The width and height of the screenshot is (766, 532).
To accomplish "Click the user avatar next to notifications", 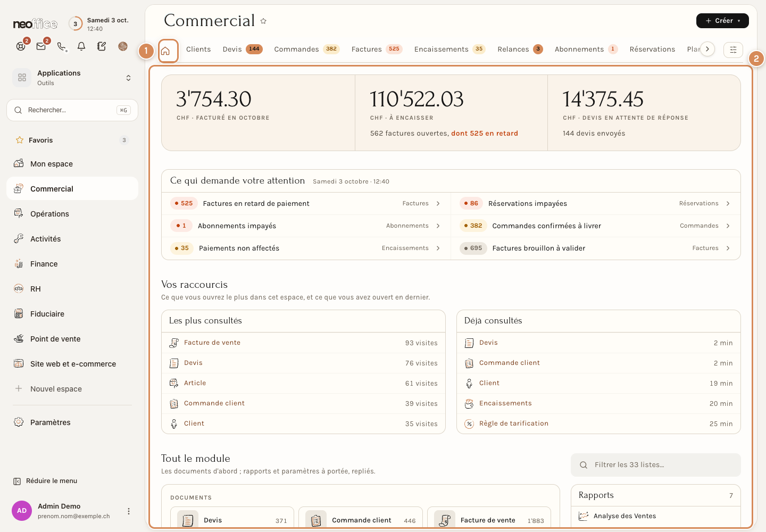I will click(x=123, y=46).
